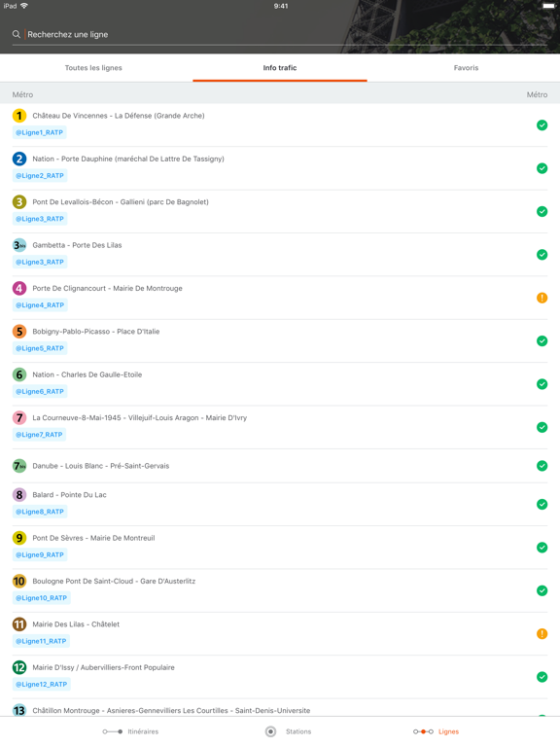Tap the Metro line 7bis badge
Image resolution: width=560 pixels, height=747 pixels.
coord(19,466)
